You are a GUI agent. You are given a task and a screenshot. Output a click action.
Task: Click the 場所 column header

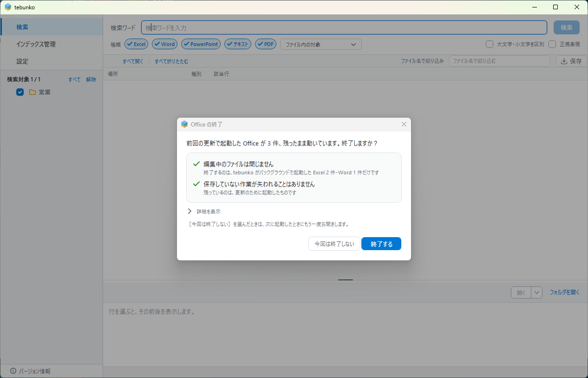113,74
